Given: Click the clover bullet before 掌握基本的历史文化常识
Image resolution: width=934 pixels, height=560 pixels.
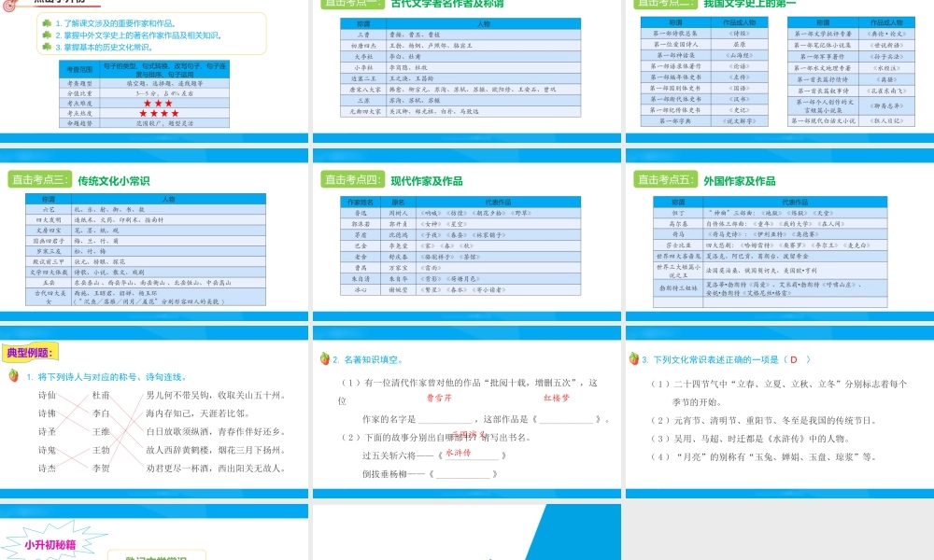Looking at the screenshot, I should pos(47,47).
